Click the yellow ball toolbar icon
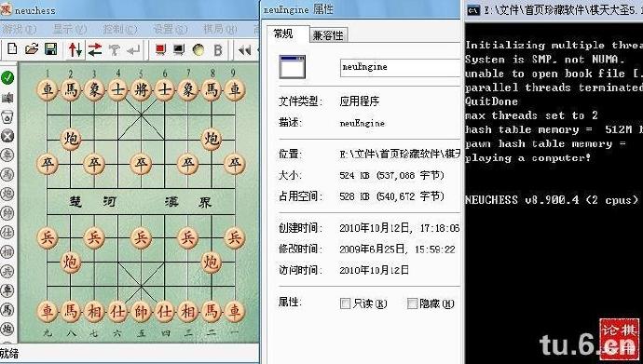Screen dimensions: 643x364 pyautogui.click(x=198, y=50)
